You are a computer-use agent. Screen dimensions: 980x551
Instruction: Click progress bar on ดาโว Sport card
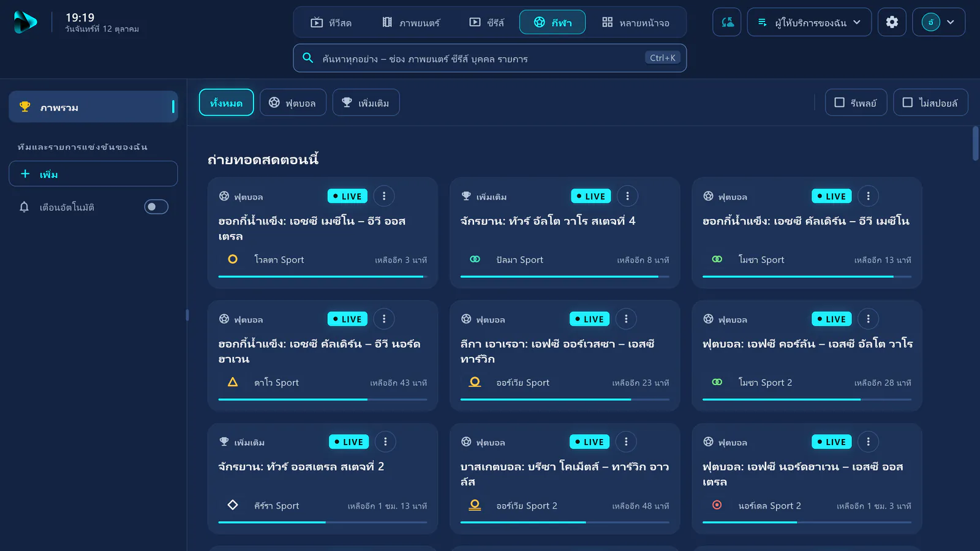point(323,399)
